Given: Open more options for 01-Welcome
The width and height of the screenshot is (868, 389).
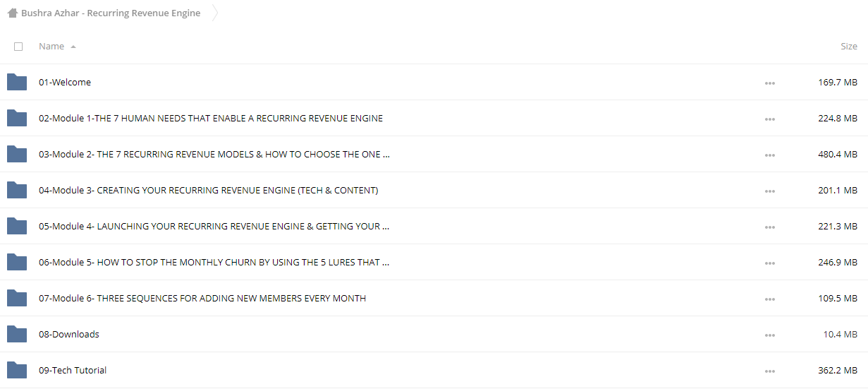Looking at the screenshot, I should click(x=769, y=83).
